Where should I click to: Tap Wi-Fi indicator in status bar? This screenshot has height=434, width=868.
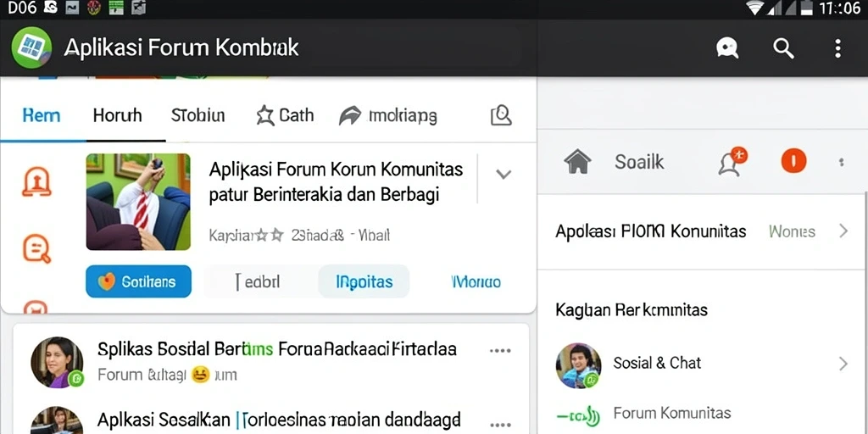754,8
